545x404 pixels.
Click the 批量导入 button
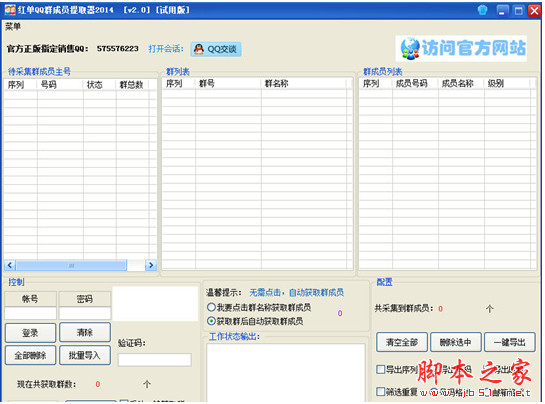85,355
